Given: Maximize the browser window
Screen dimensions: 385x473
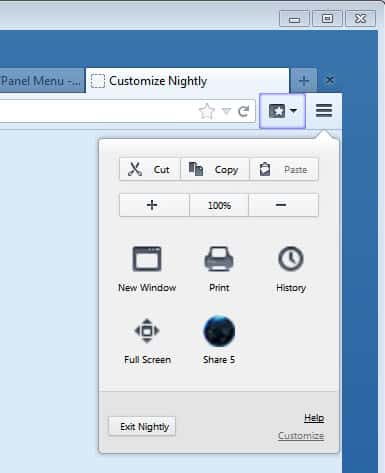Looking at the screenshot, I should click(327, 19).
